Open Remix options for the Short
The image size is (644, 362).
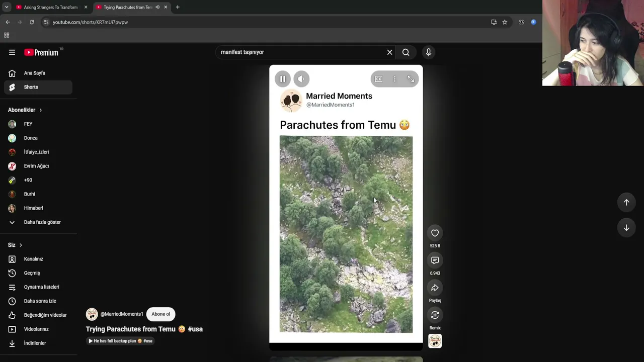[x=435, y=315]
